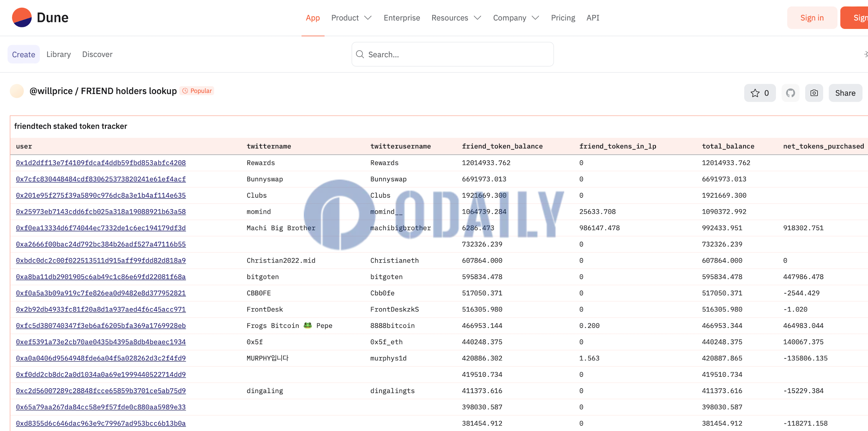Open address 0x201e95f275f39a5890c976dc8a3e1b4af114e635

[101, 195]
